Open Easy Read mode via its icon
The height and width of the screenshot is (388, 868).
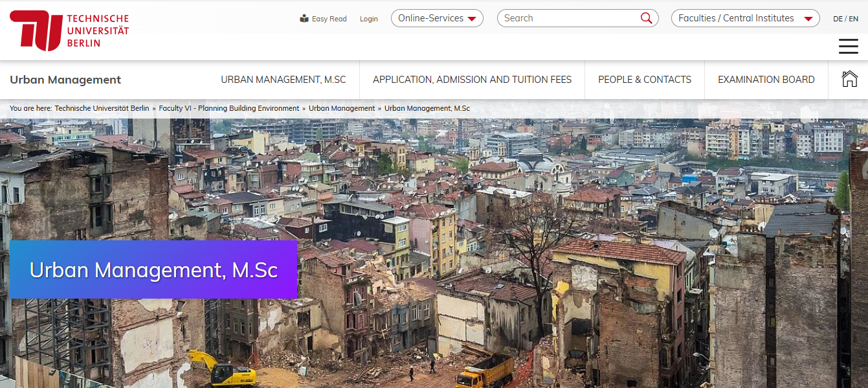(304, 19)
